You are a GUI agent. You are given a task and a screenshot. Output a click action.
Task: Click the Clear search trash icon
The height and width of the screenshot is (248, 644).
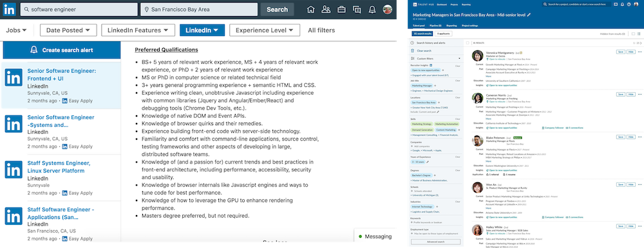pyautogui.click(x=413, y=50)
